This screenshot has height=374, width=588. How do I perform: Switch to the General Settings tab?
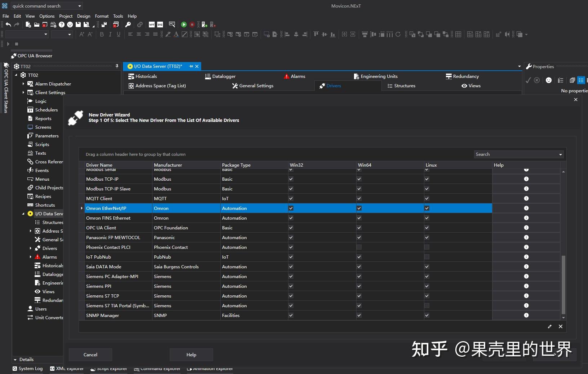[253, 86]
